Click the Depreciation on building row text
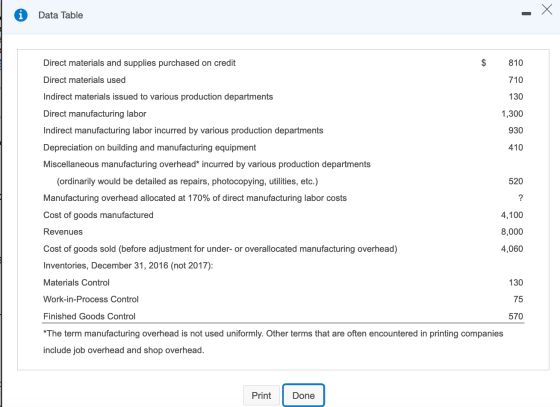560x407 pixels. [149, 147]
